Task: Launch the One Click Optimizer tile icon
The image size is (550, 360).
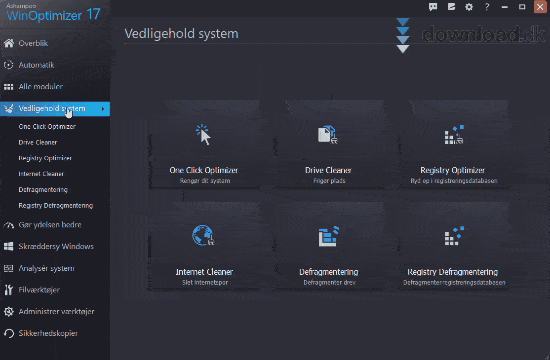Action: 203,134
